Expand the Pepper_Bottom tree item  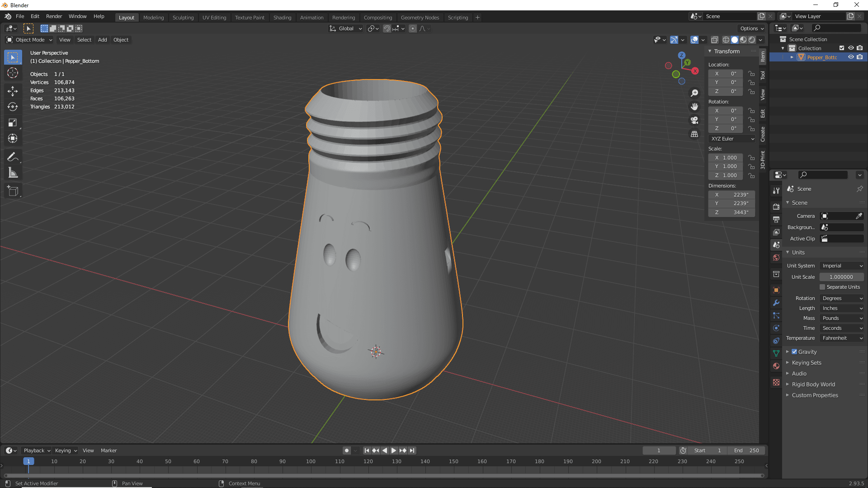click(792, 57)
